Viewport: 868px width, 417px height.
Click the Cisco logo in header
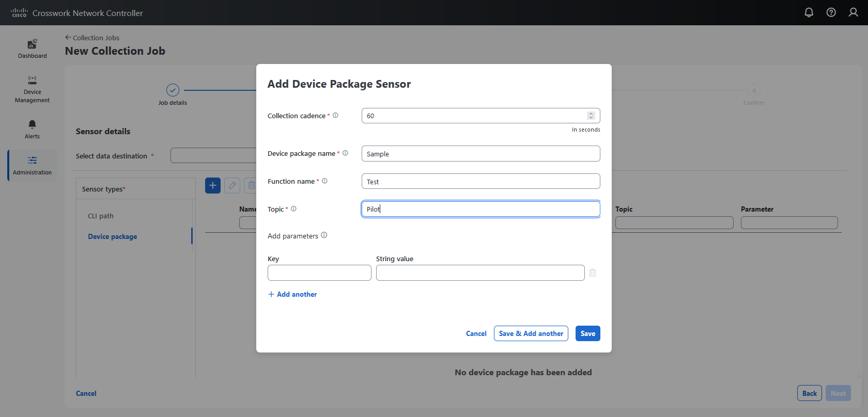19,13
